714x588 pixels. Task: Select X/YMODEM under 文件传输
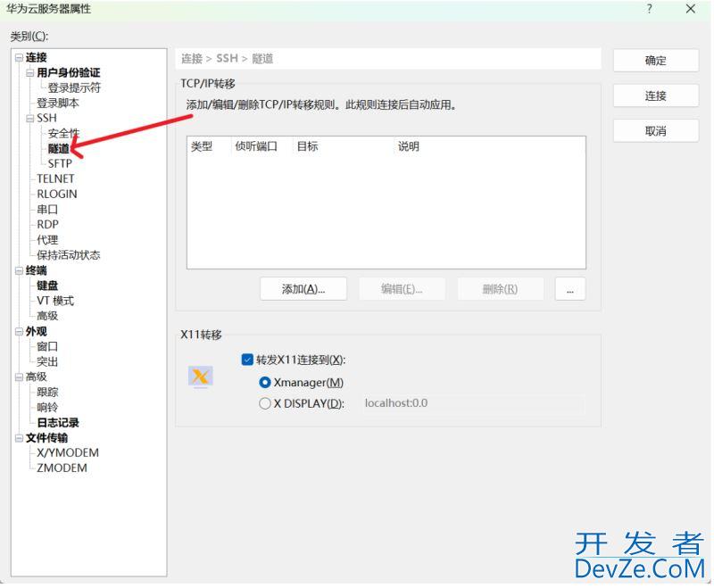68,453
